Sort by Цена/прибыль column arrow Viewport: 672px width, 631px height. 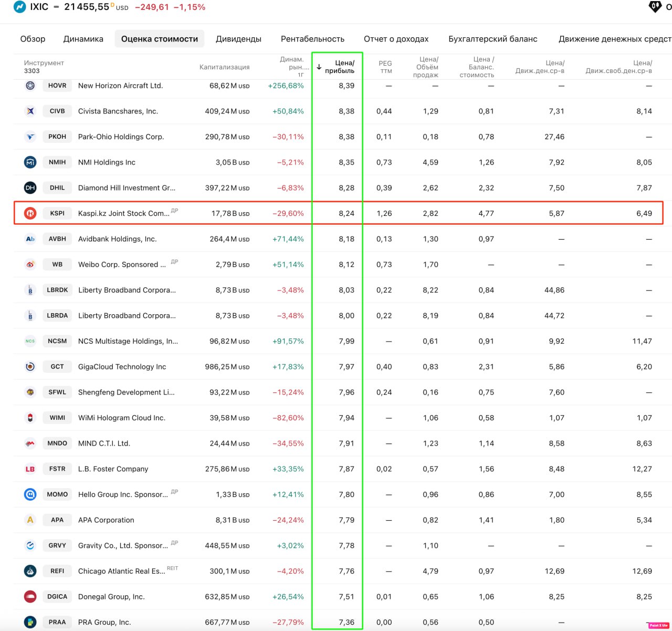click(319, 67)
